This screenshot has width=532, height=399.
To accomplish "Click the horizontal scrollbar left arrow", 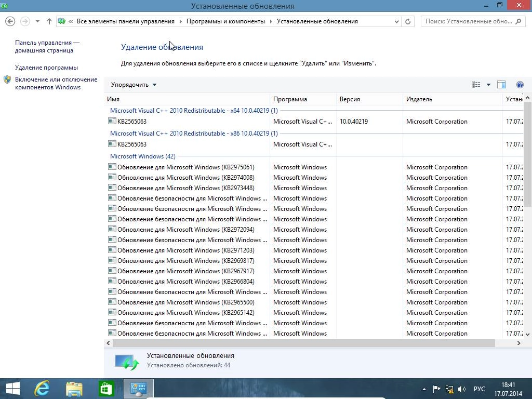I will coord(108,343).
